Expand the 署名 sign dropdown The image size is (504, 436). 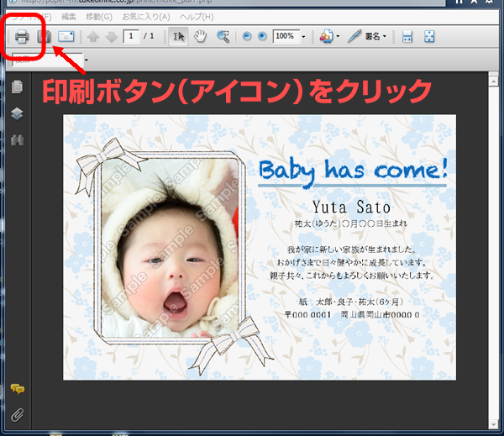385,37
